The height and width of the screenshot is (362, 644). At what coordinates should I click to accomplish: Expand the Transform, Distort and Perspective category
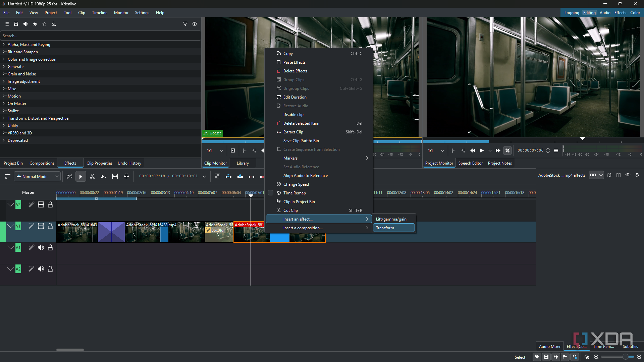pyautogui.click(x=4, y=118)
